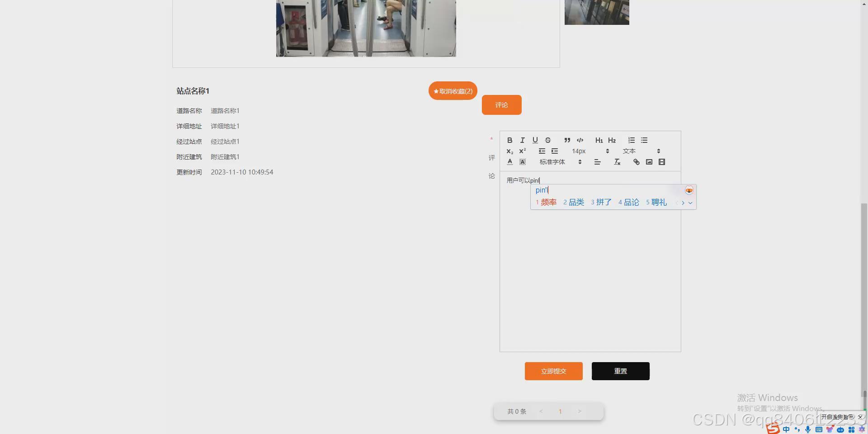Open the soft keyboard from the IME bar

tap(819, 429)
